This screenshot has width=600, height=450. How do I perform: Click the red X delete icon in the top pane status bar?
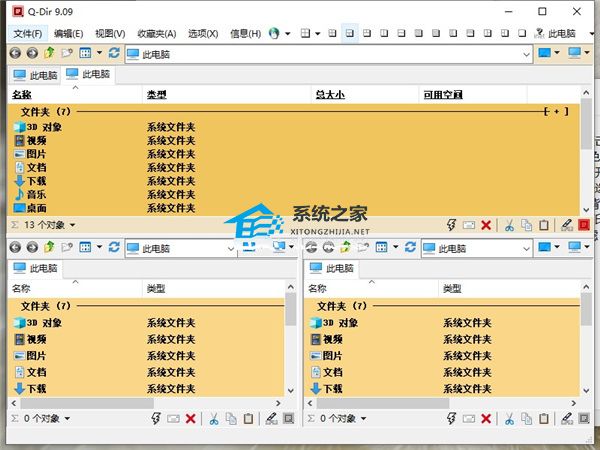pos(486,225)
